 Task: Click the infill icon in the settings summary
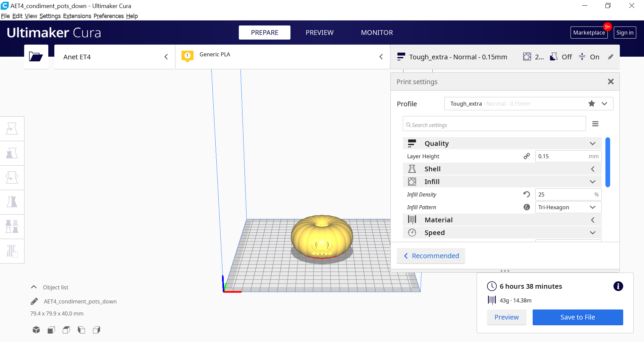(527, 57)
